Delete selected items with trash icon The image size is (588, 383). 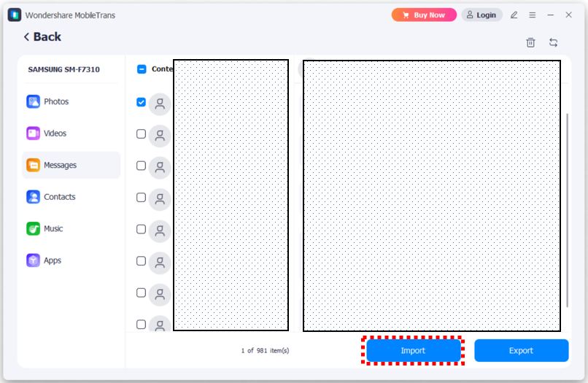(530, 43)
